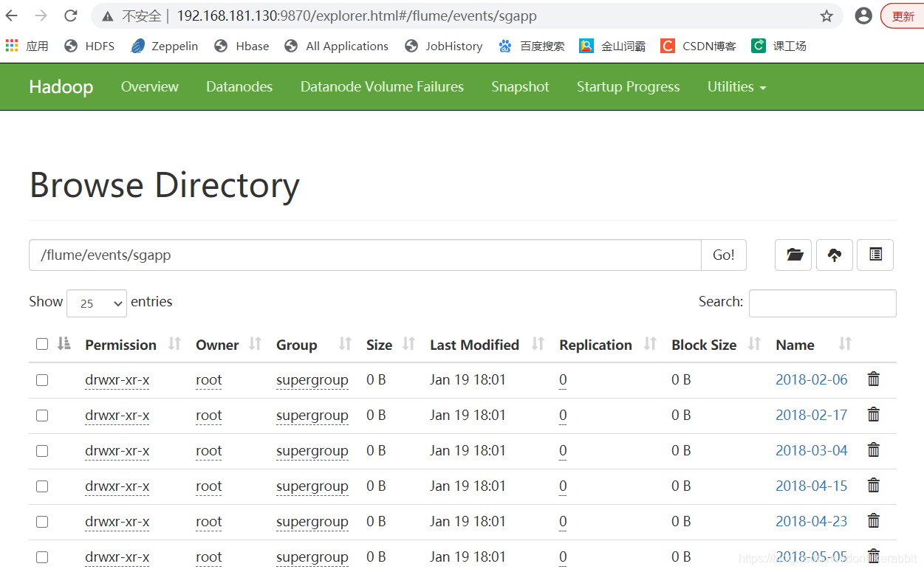Image resolution: width=924 pixels, height=572 pixels.
Task: Open the 应用 apps grid bookmark
Action: pos(27,46)
